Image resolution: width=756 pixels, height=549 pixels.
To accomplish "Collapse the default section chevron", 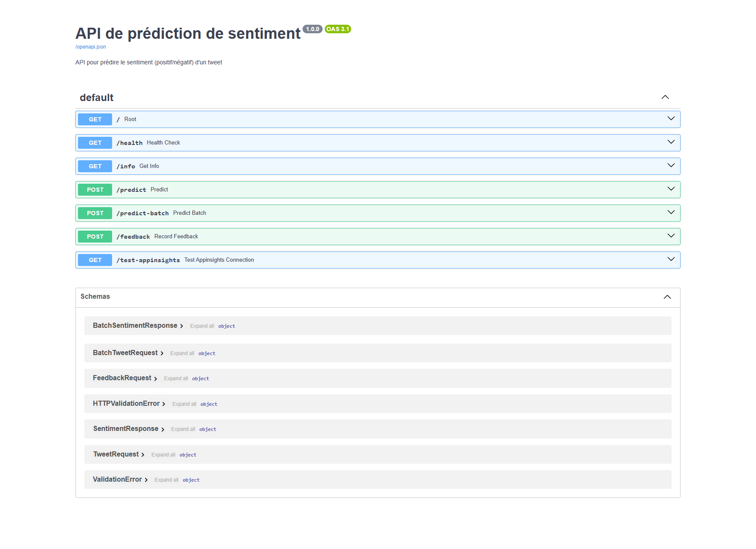I will (665, 97).
